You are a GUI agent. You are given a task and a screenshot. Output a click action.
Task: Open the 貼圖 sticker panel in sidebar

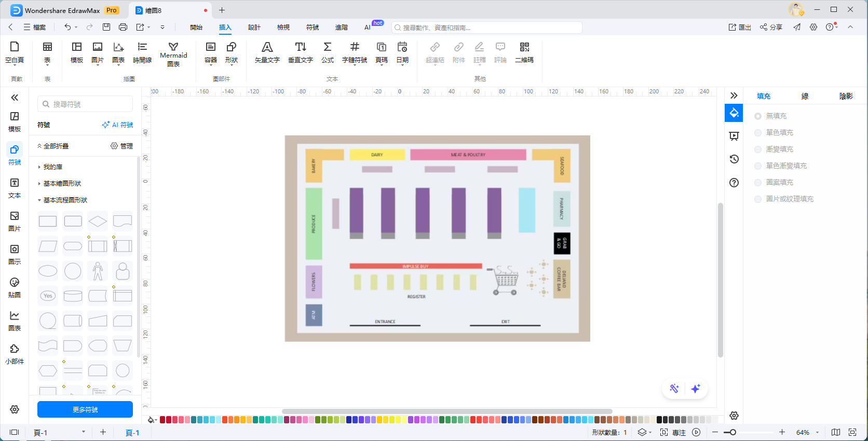[15, 287]
